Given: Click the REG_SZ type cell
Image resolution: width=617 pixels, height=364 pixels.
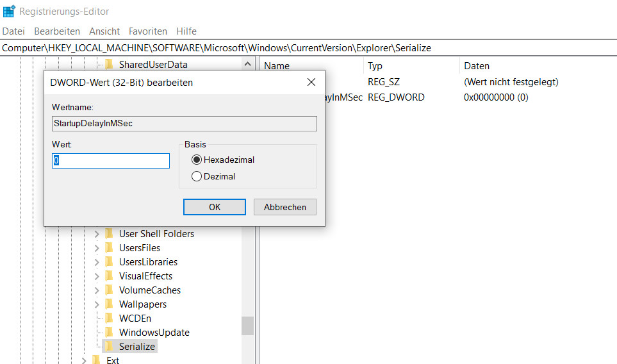Looking at the screenshot, I should (x=384, y=82).
